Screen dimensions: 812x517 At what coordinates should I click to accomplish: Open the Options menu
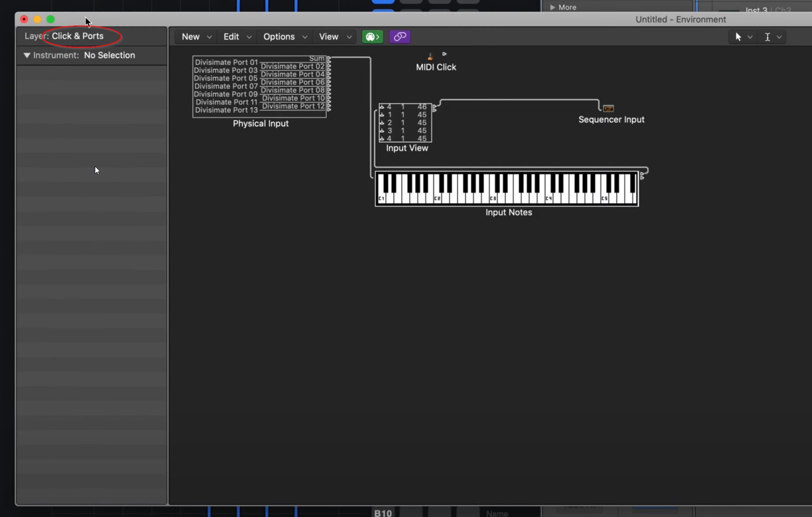[285, 37]
